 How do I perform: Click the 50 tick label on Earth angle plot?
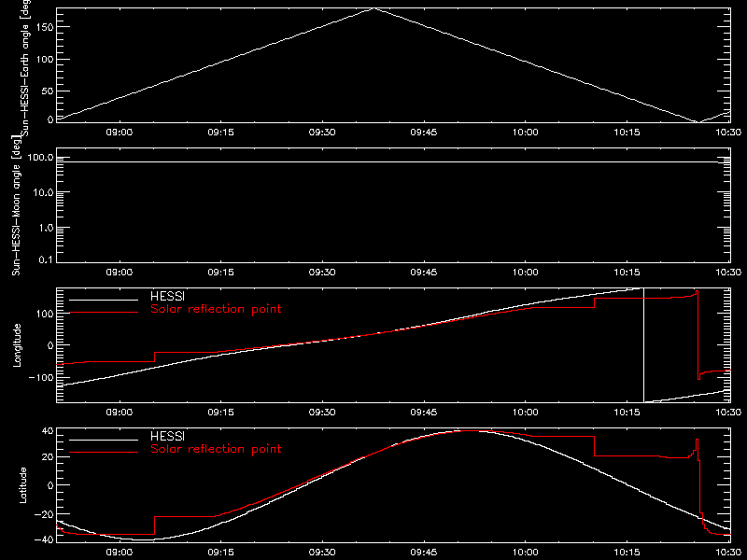(x=48, y=91)
